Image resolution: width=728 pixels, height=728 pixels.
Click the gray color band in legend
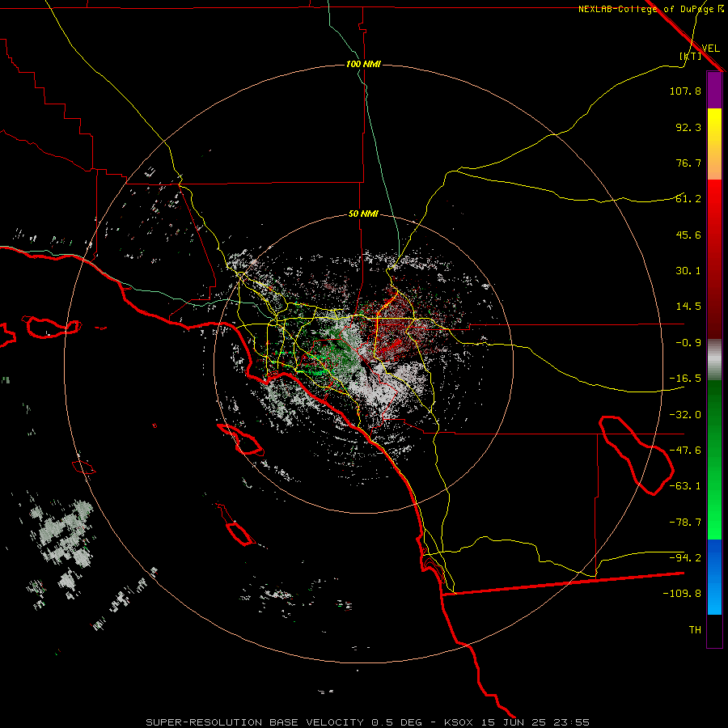(x=714, y=360)
